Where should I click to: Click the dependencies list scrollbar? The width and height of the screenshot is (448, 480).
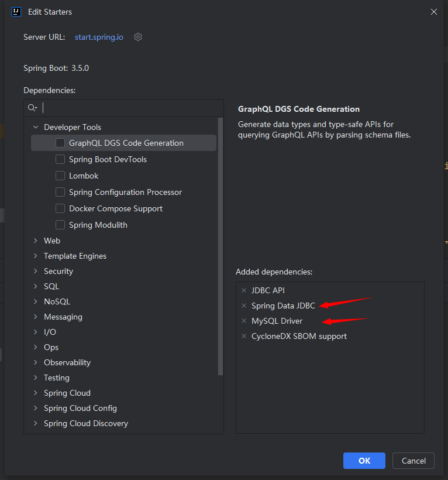click(x=220, y=246)
